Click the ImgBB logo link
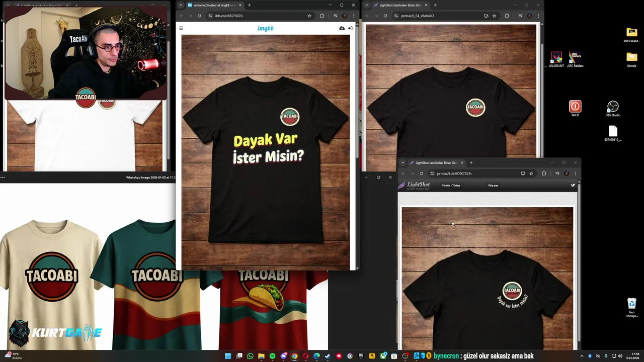The image size is (644, 362). [x=266, y=28]
